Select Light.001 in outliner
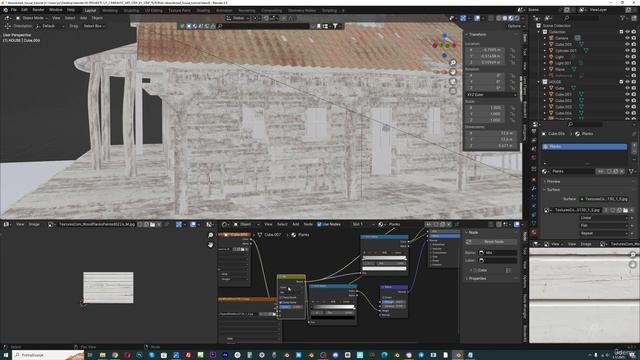 [563, 63]
